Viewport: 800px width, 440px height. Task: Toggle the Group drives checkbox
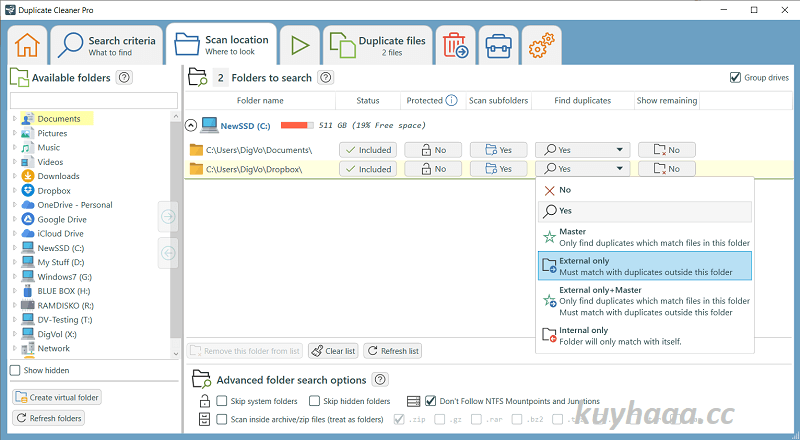pyautogui.click(x=735, y=78)
